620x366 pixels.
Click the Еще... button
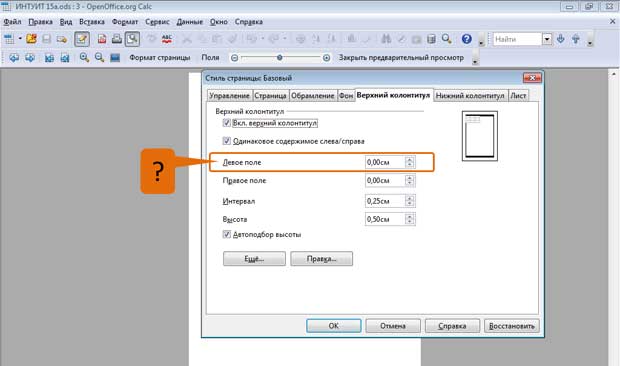[x=254, y=259]
